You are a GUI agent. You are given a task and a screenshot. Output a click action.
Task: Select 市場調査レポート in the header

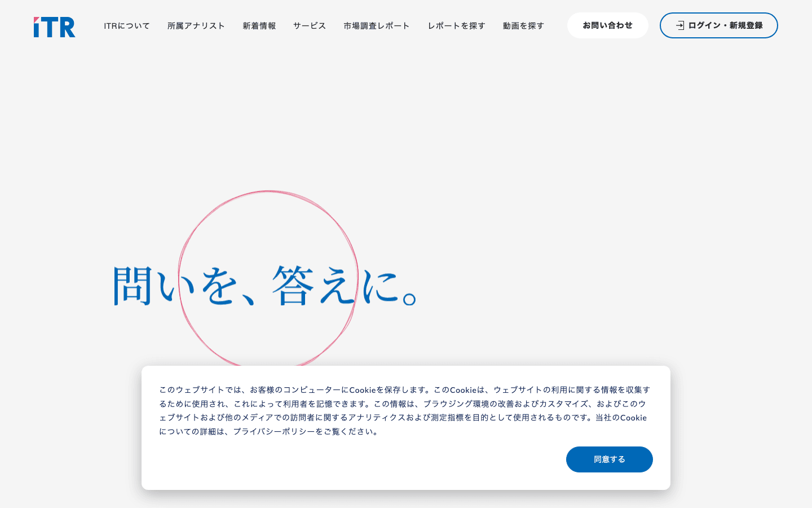coord(377,25)
